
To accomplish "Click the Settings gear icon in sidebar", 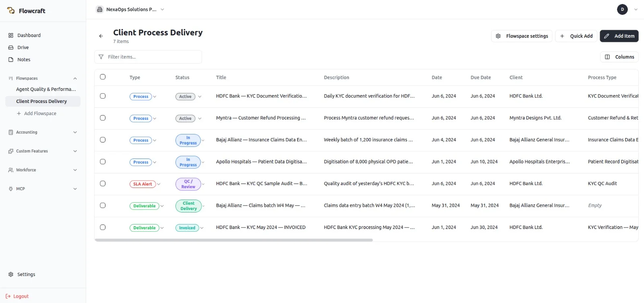I will (11, 274).
